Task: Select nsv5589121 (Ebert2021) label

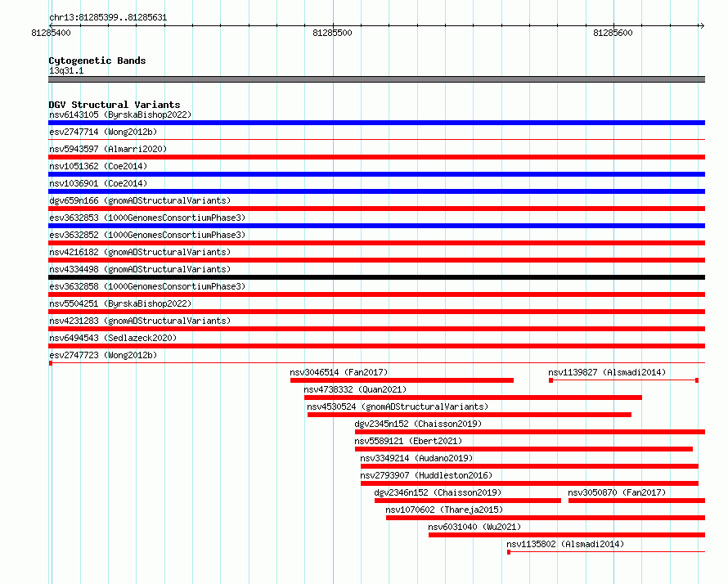Action: pyautogui.click(x=408, y=441)
